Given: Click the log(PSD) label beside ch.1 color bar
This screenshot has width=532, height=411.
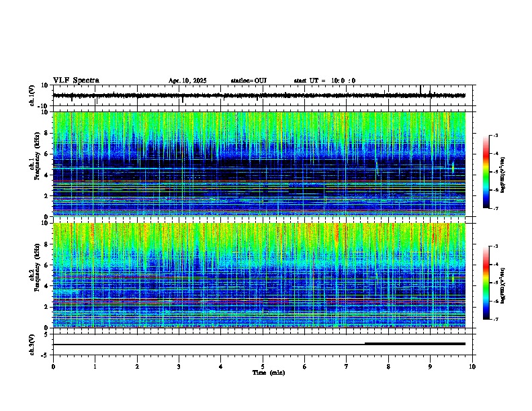Looking at the screenshot, I should click(503, 175).
